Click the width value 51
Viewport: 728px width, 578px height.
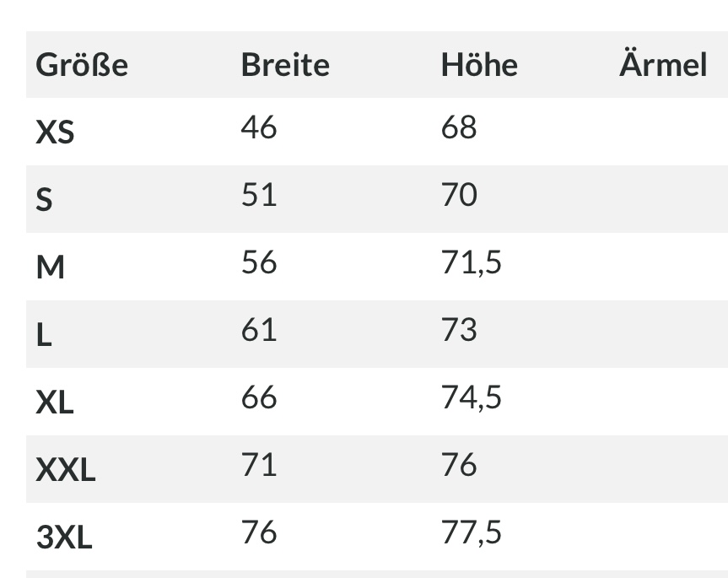click(x=259, y=195)
